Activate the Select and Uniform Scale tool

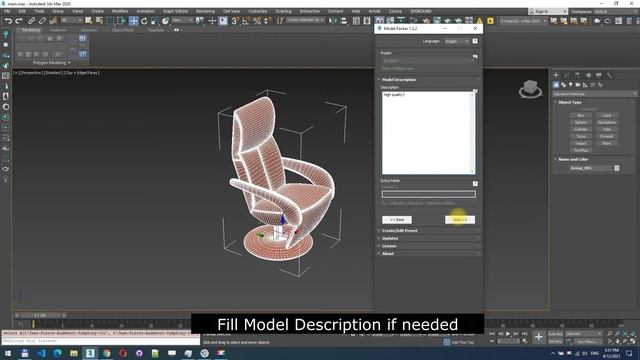pos(155,21)
